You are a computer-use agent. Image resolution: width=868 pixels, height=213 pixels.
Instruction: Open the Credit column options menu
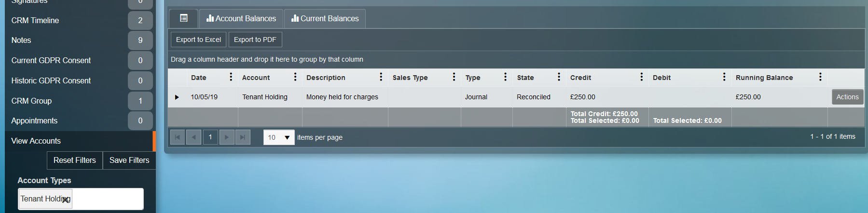pyautogui.click(x=641, y=77)
